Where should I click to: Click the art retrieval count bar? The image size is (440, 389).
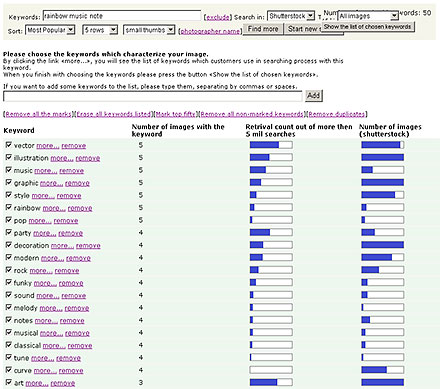(271, 382)
